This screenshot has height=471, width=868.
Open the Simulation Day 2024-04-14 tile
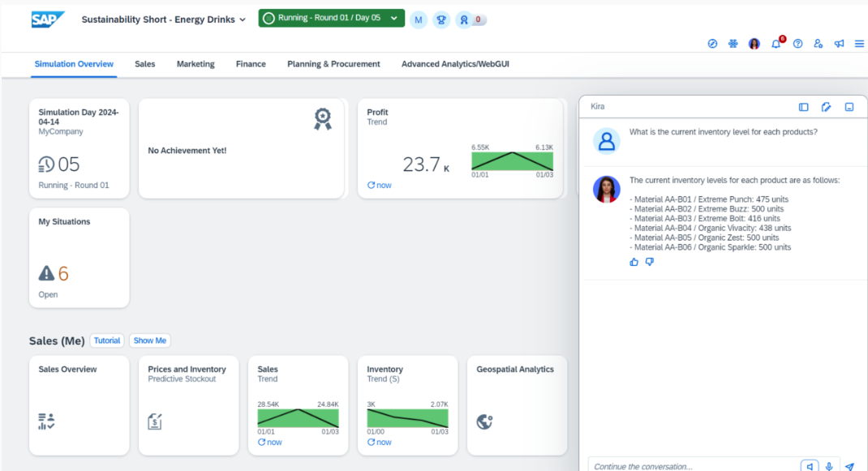tap(79, 148)
